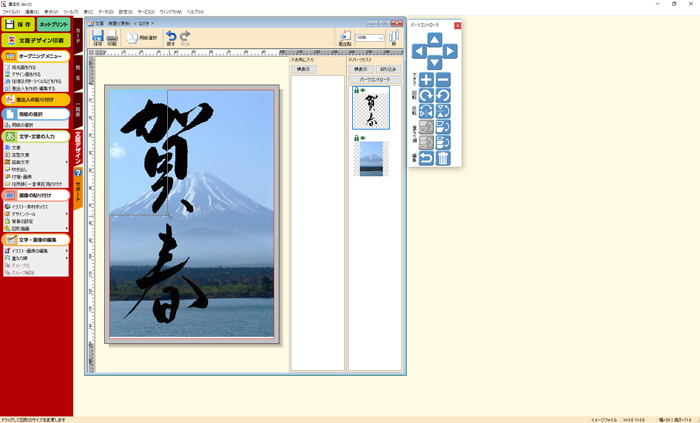Shrink the part with the minus button
Viewport: 700px width, 423px height.
(x=443, y=80)
